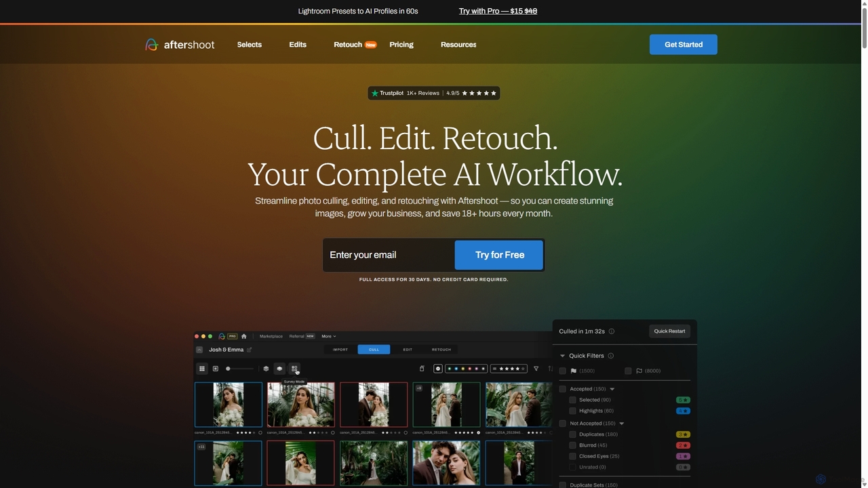
Task: Click the info icon next to Culled in 1m 32s
Action: pyautogui.click(x=612, y=331)
